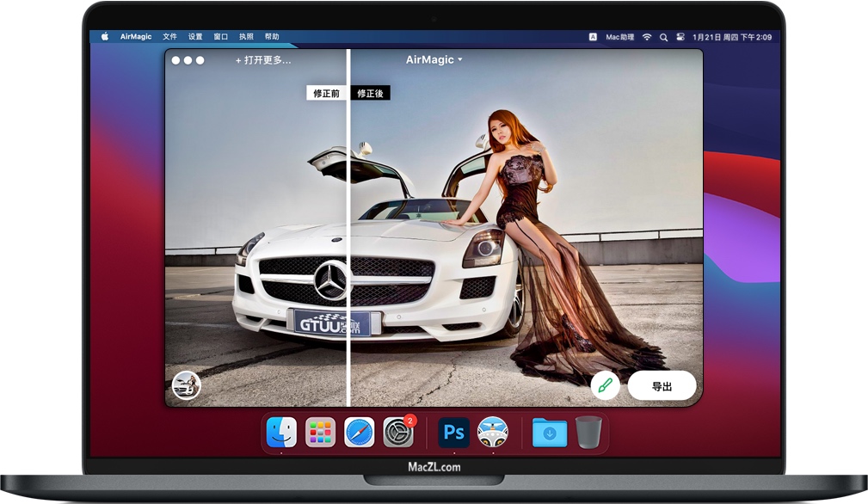Viewport: 868px width, 504px height.
Task: Switch to the 修正前 before view
Action: (328, 93)
